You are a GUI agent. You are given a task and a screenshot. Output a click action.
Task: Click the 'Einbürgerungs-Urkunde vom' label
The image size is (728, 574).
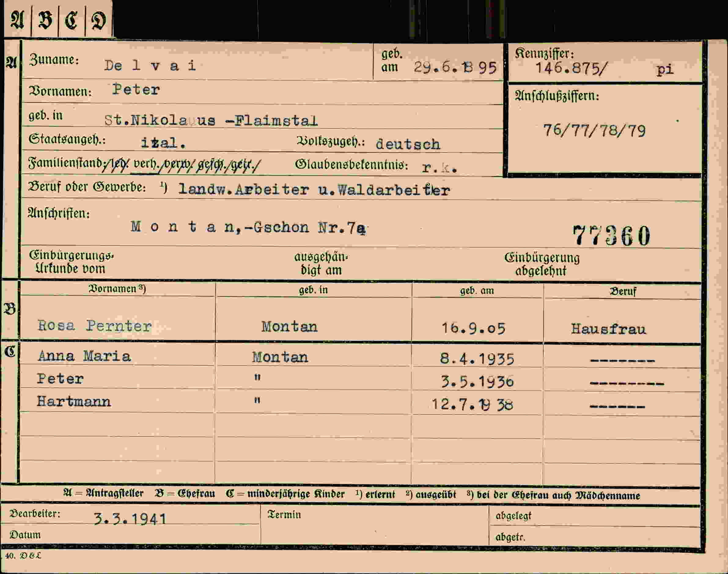tap(72, 262)
